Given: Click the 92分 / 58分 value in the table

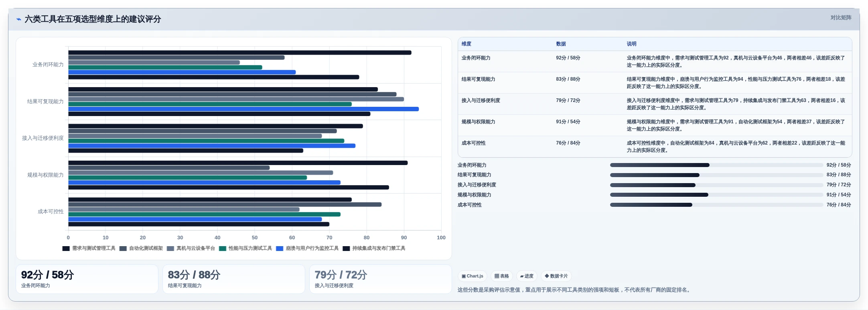Looking at the screenshot, I should (x=568, y=58).
